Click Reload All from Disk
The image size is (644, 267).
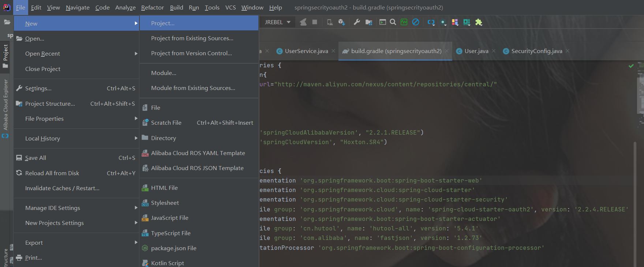tap(76, 173)
